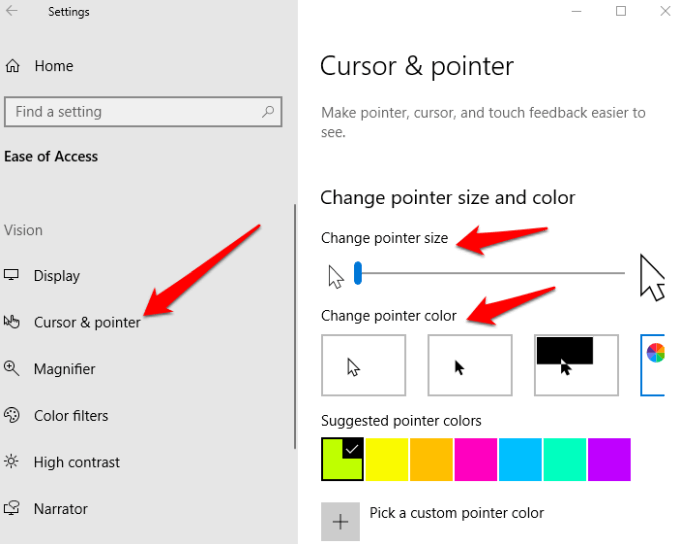This screenshot has width=680, height=544.
Task: Select the black pointer color option
Action: point(470,365)
